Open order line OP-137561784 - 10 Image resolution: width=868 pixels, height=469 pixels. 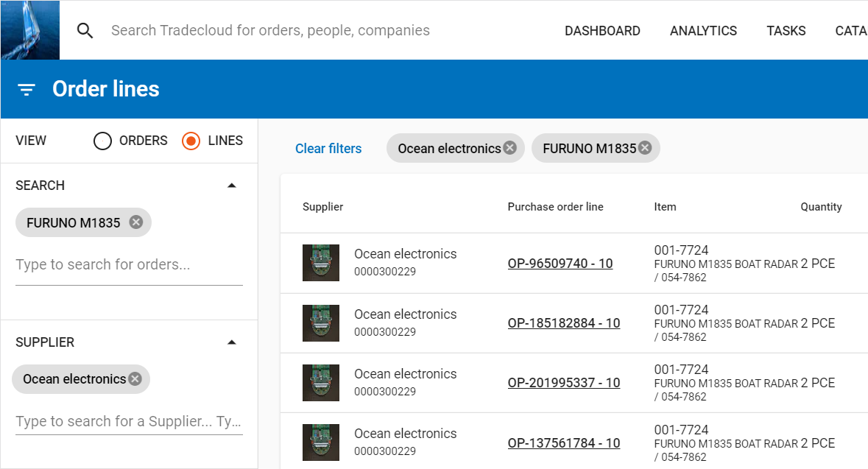click(563, 443)
